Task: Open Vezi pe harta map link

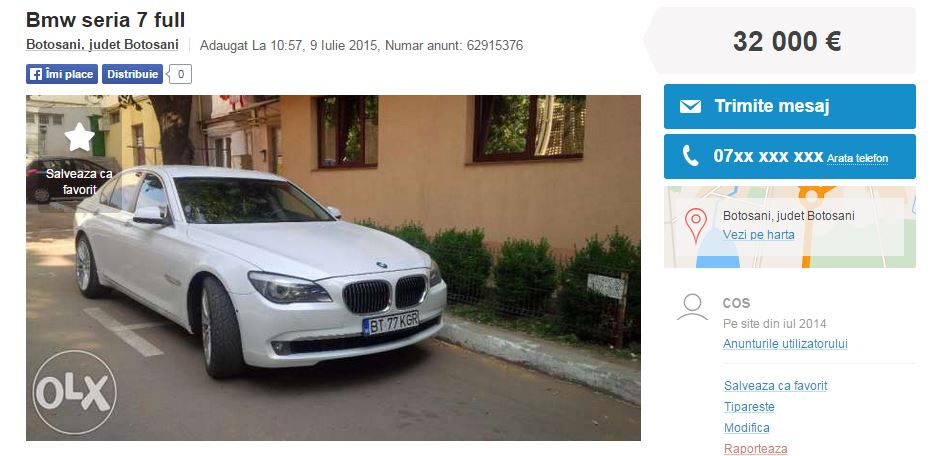Action: pos(759,234)
